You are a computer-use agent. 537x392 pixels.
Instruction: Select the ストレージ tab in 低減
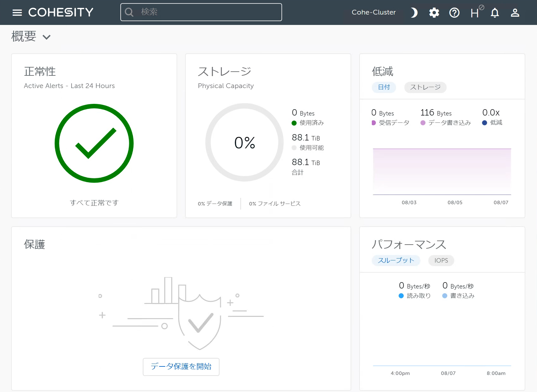coord(425,87)
